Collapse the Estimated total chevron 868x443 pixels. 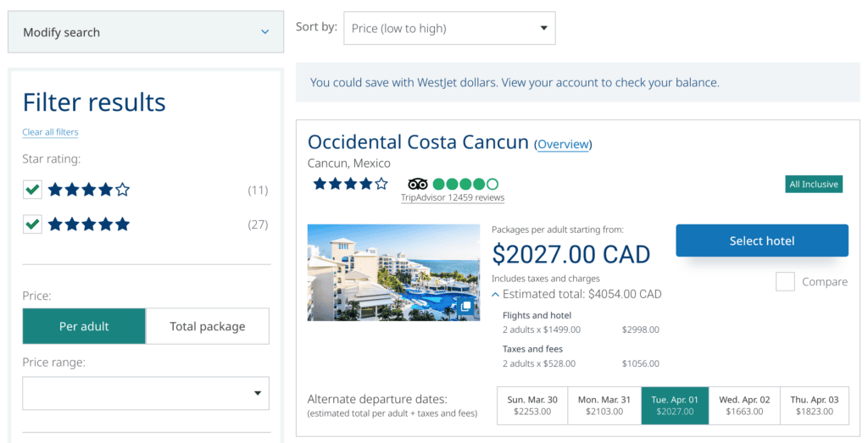pyautogui.click(x=495, y=295)
